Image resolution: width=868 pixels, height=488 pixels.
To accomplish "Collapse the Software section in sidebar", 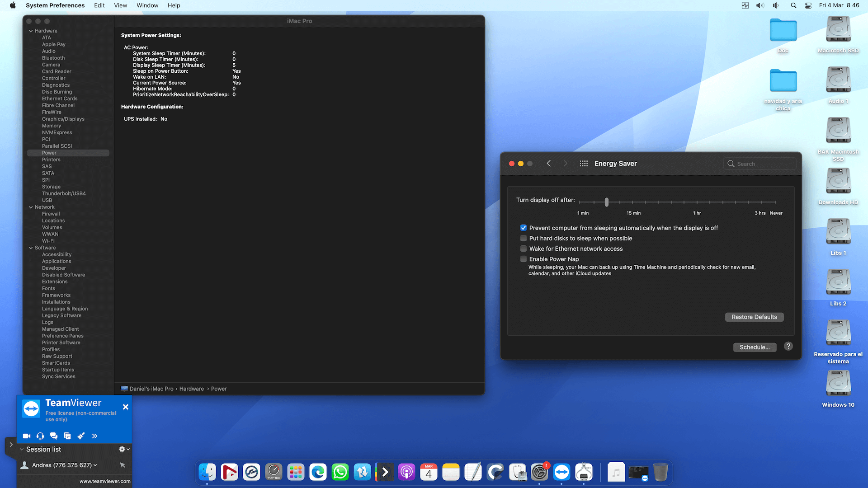I will click(x=31, y=248).
